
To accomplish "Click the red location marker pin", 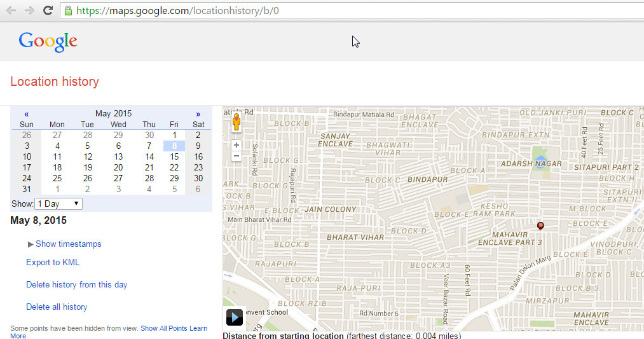I will (x=540, y=226).
